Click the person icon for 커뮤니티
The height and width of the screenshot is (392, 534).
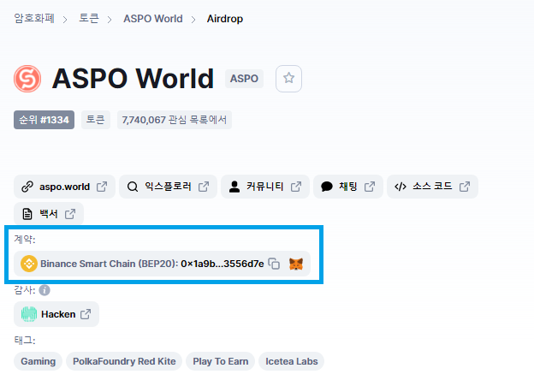pyautogui.click(x=234, y=187)
